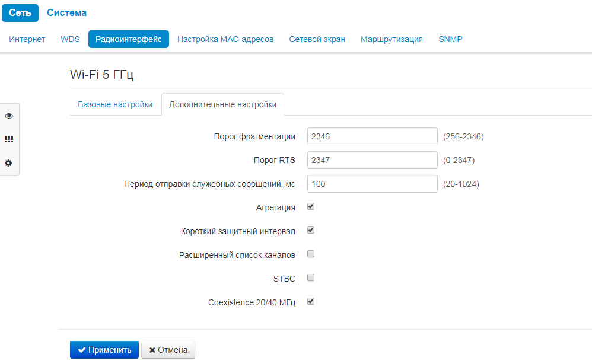Viewport: 592px width, 364px height.
Task: Click the Отмена button
Action: (168, 350)
